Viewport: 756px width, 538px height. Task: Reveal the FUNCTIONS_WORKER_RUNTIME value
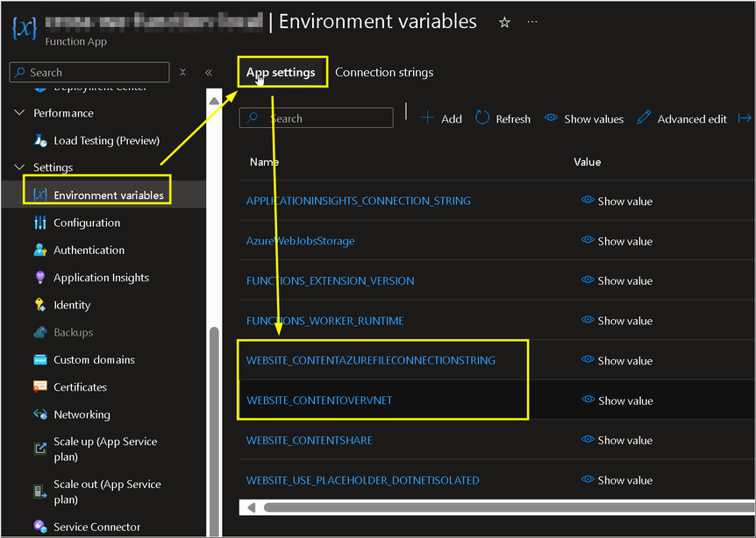617,321
